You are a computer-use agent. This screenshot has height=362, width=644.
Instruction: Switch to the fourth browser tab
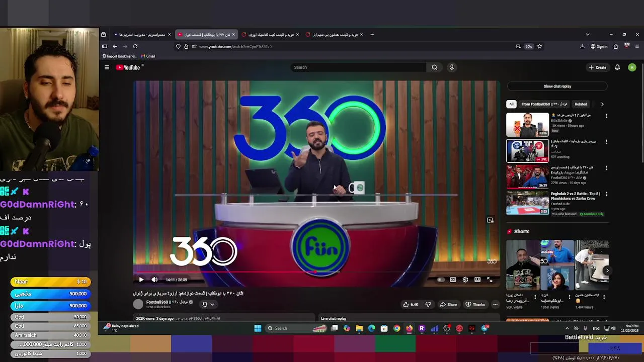tap(335, 35)
